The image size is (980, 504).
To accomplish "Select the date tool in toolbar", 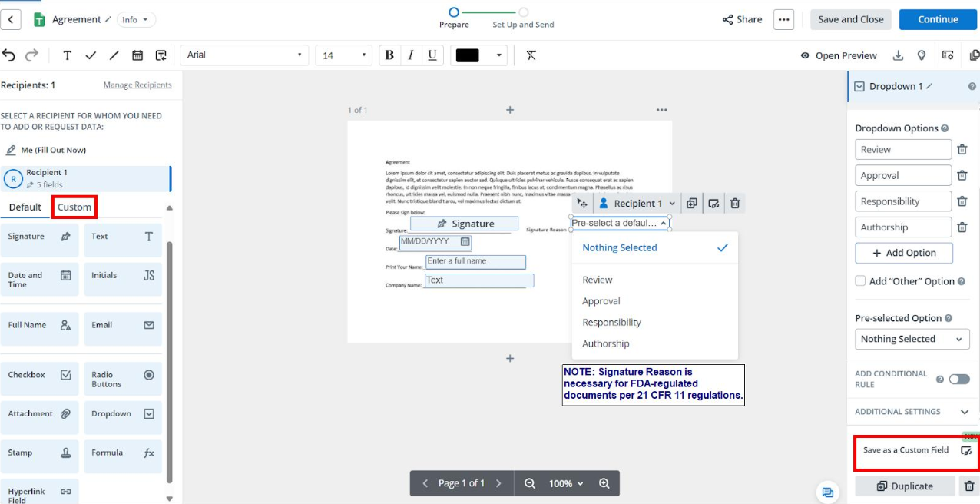I will click(137, 55).
